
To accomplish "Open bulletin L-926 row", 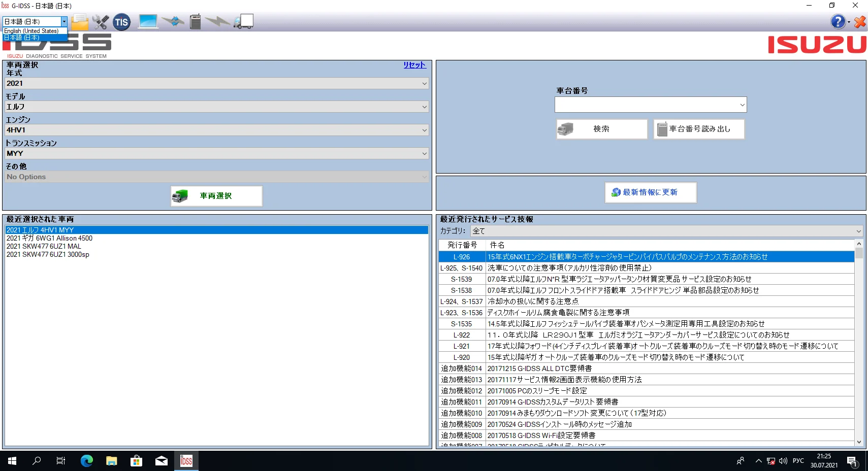I will click(647, 257).
